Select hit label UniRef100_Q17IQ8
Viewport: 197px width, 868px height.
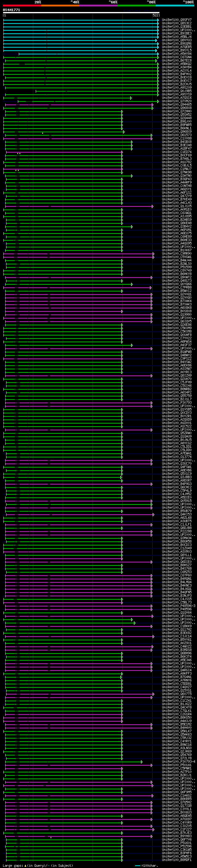177,806
